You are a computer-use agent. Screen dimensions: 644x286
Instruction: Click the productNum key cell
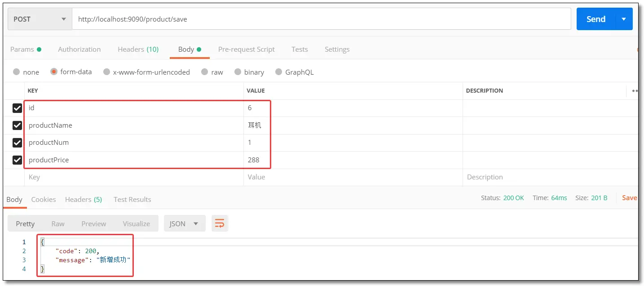(134, 143)
